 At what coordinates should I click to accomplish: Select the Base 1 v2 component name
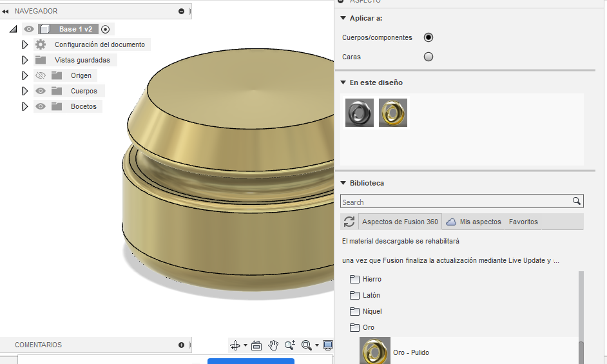click(x=75, y=29)
